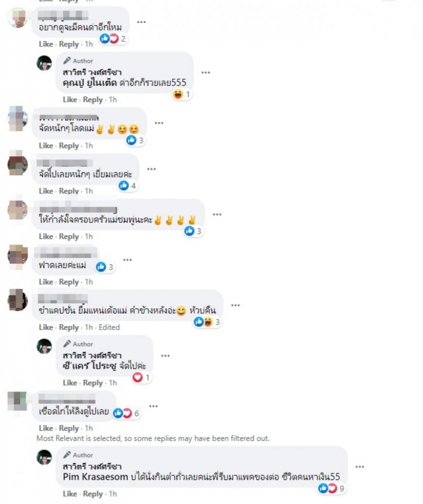This screenshot has height=504, width=423.
Task: Click 'Edited' label on ขำแคปชั่น comment
Action: pyautogui.click(x=109, y=327)
